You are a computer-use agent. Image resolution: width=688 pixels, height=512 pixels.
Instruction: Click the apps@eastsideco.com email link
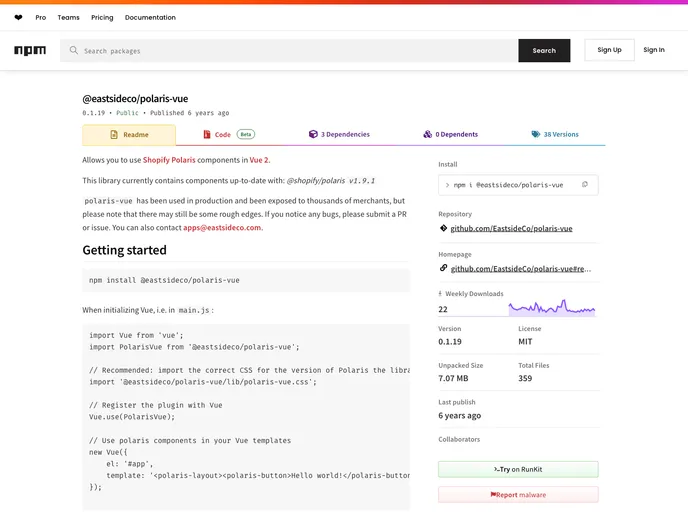pos(222,228)
